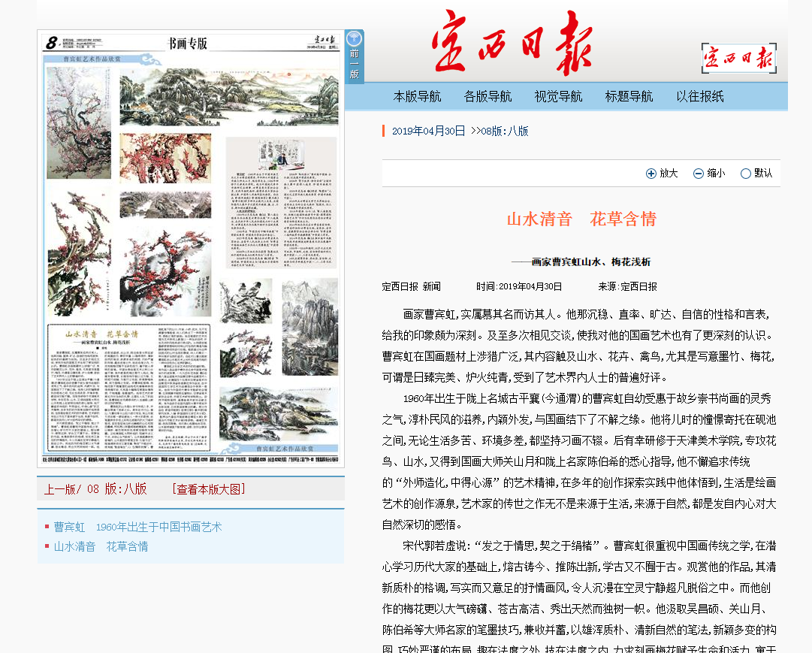The height and width of the screenshot is (653, 812).
Task: Click the date text 2019年04月30日
Action: pyautogui.click(x=428, y=131)
